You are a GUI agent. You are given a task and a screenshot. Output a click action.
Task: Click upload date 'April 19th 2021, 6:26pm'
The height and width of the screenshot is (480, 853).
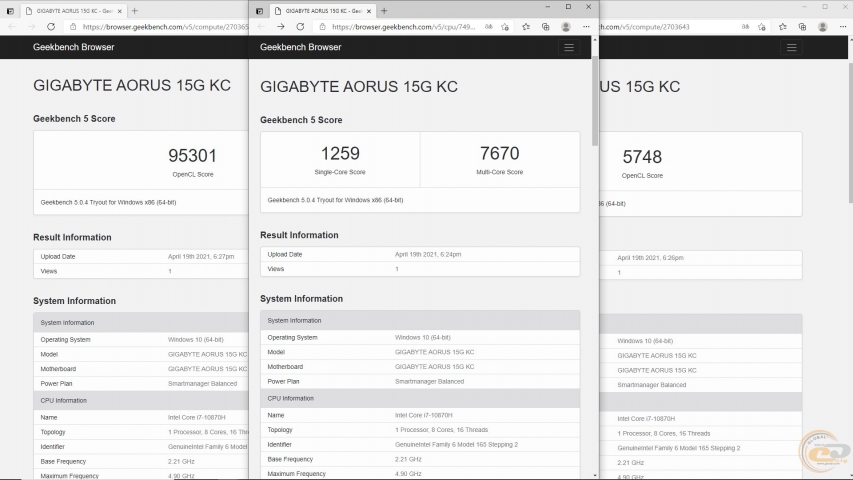pyautogui.click(x=650, y=258)
